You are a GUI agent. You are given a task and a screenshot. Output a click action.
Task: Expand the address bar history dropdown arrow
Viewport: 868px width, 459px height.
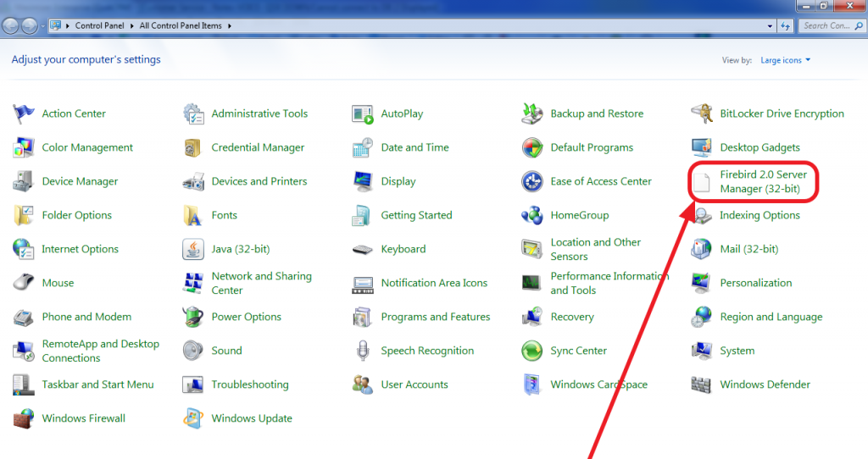(x=770, y=26)
